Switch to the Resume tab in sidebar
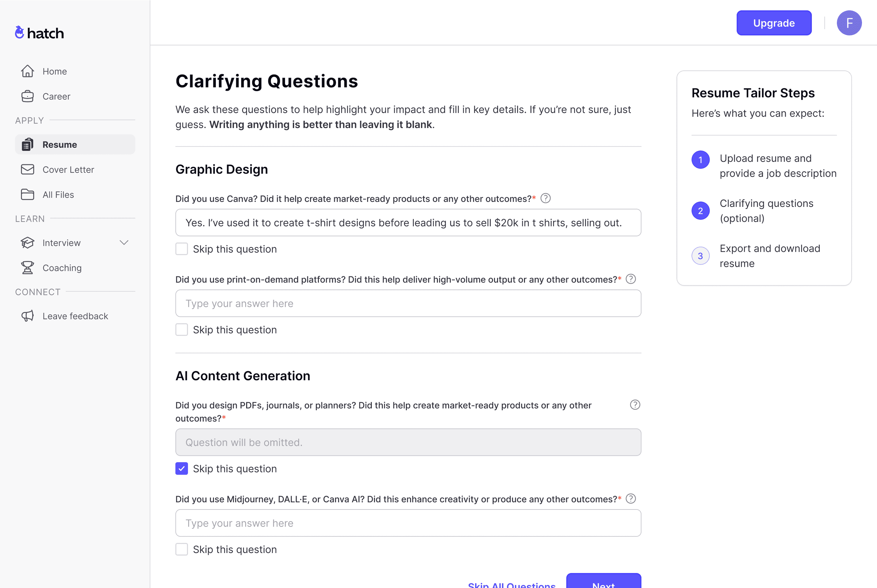The width and height of the screenshot is (877, 588). click(x=60, y=144)
